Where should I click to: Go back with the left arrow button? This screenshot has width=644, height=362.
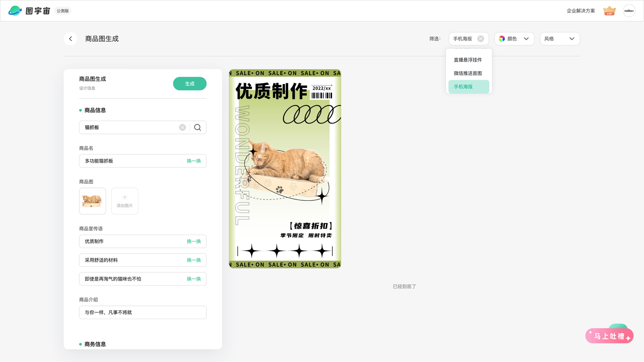70,39
